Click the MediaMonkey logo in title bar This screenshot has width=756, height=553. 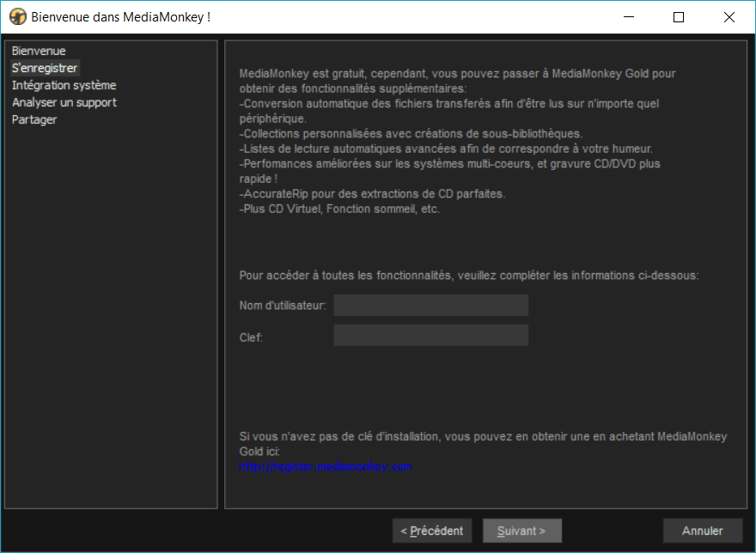click(18, 17)
